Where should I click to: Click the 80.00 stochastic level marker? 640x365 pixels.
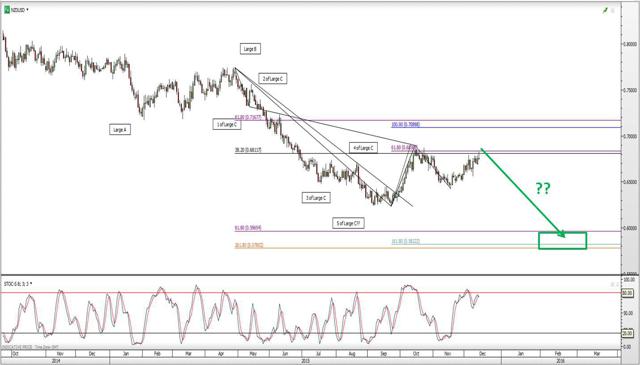[627, 293]
